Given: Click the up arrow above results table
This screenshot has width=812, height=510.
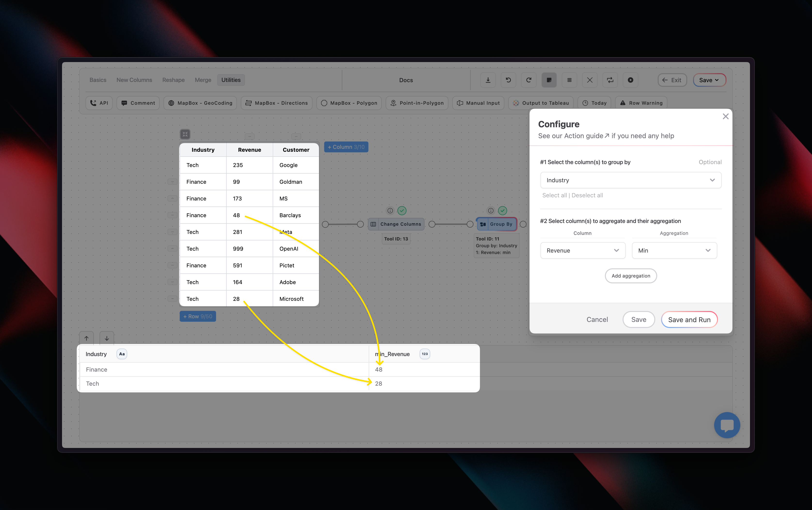Looking at the screenshot, I should (x=87, y=338).
